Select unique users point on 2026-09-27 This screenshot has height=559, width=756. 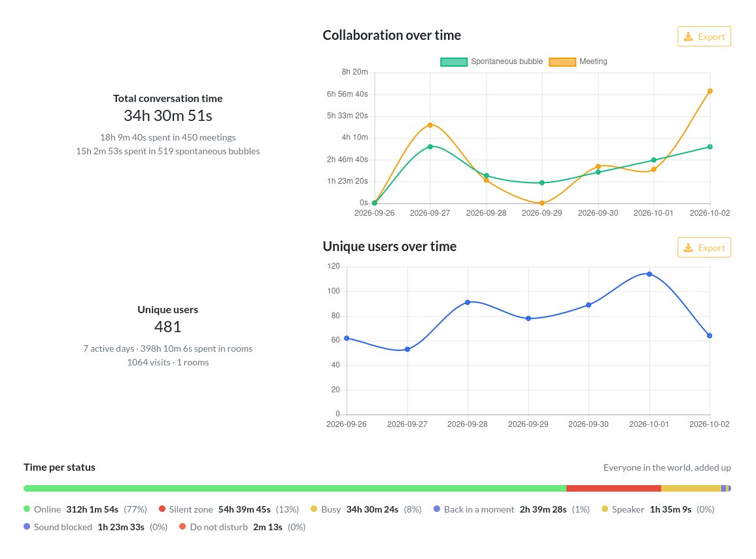coord(407,349)
